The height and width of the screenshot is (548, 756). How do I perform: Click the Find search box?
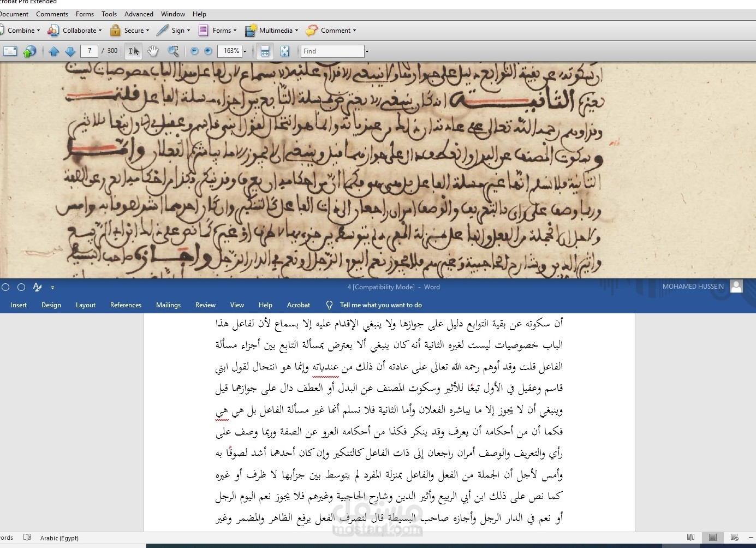pos(332,51)
